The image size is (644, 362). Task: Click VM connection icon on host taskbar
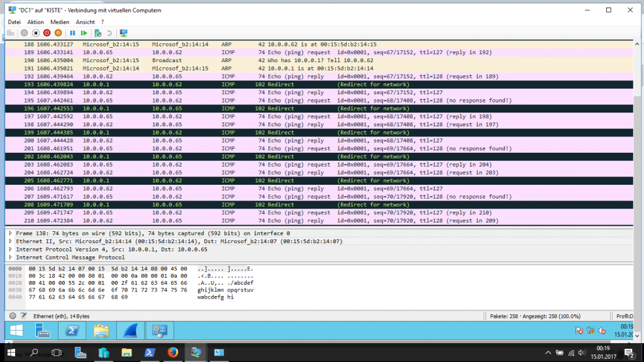pos(196,353)
